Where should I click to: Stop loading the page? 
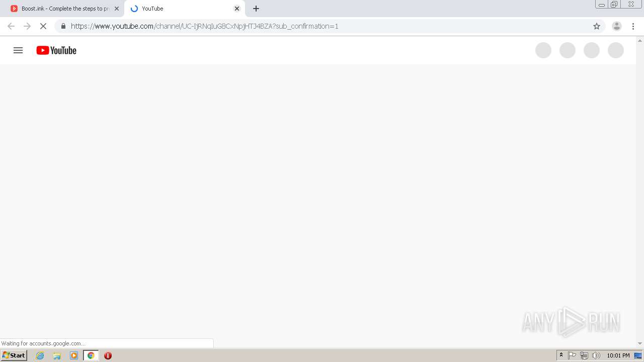pos(43,26)
